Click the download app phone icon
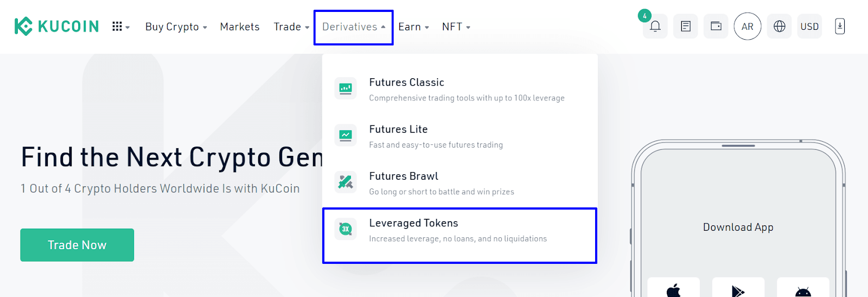Screen dimensions: 868x297 coord(840,26)
